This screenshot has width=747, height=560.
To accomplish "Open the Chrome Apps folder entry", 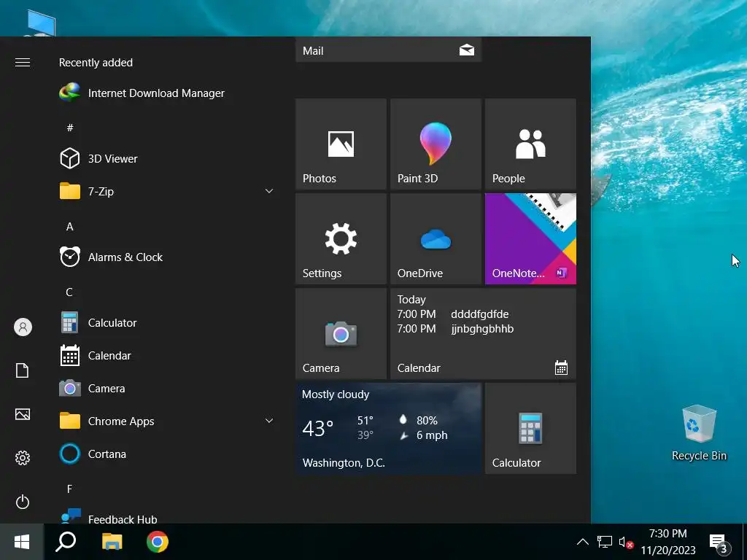I will pyautogui.click(x=167, y=421).
